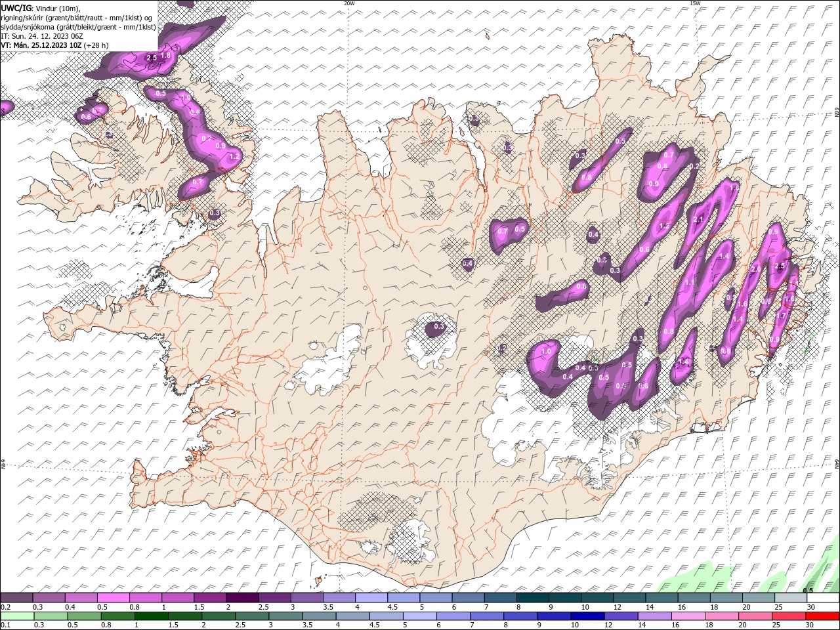
Task: Select the pale green 0.1 swatch, lower scale
Action: pyautogui.click(x=16, y=616)
